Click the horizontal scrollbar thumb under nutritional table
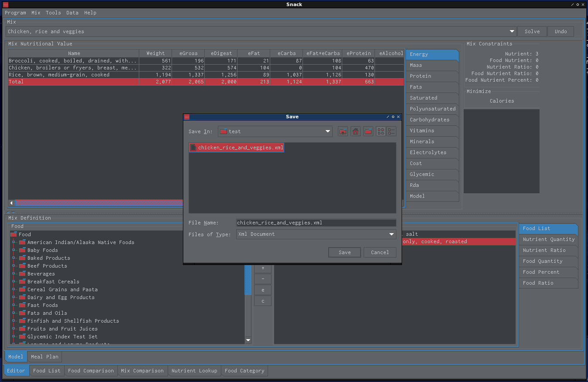This screenshot has height=382, width=588. (100, 203)
